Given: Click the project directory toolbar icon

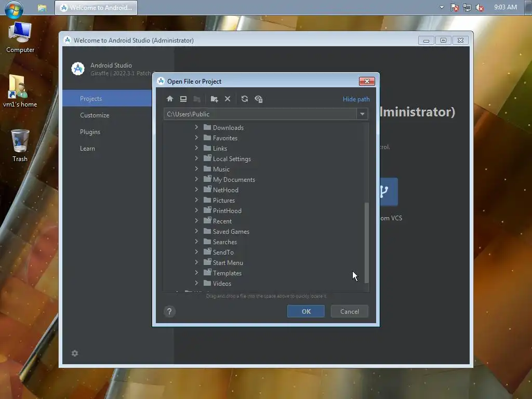Looking at the screenshot, I should (197, 99).
